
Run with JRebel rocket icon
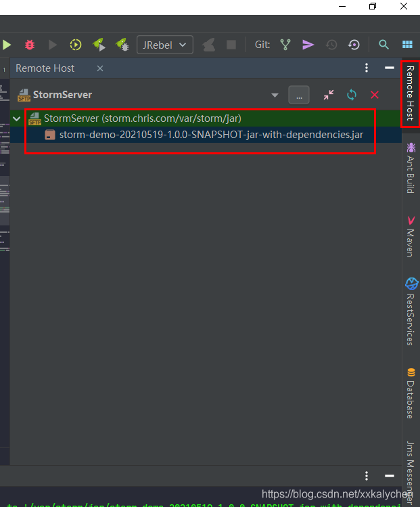[99, 45]
